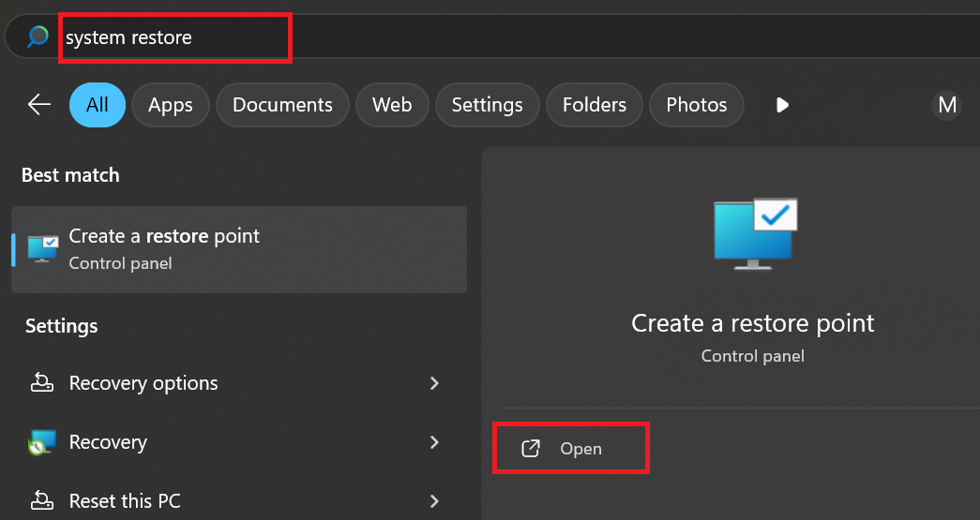The width and height of the screenshot is (980, 520).
Task: Show more filter categories arrow
Action: [783, 105]
